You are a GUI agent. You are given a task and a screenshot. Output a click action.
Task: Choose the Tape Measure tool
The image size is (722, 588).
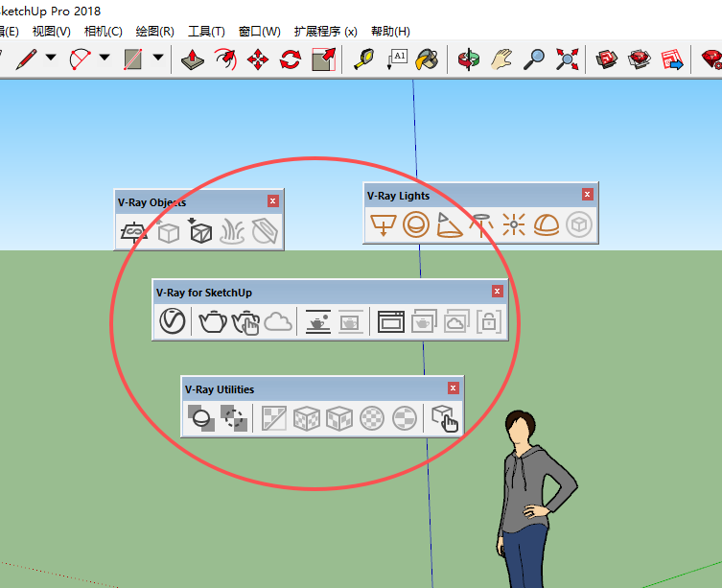pos(364,59)
